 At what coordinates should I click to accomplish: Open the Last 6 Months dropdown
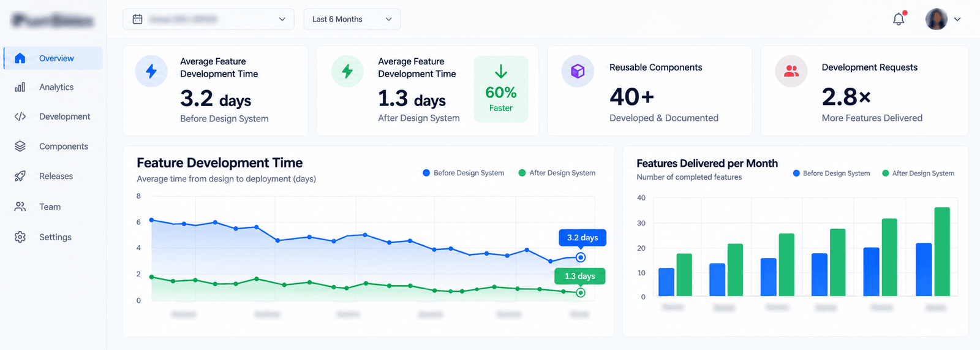(352, 19)
